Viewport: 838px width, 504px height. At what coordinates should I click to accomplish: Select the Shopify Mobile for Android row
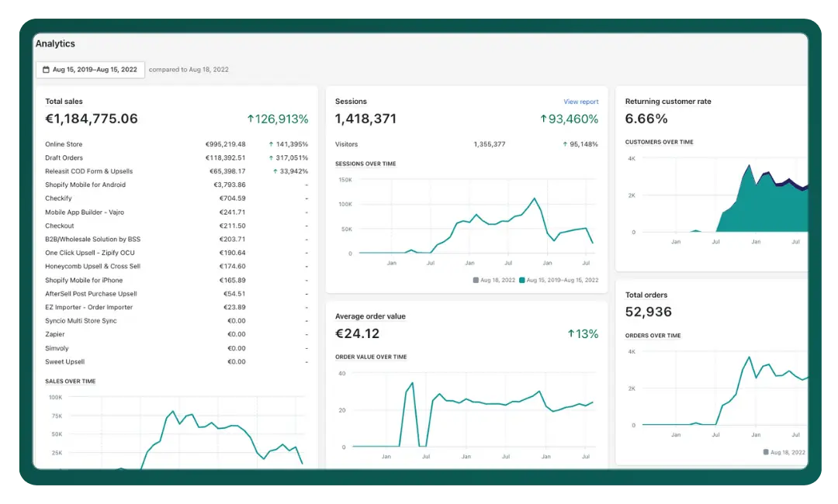click(85, 185)
